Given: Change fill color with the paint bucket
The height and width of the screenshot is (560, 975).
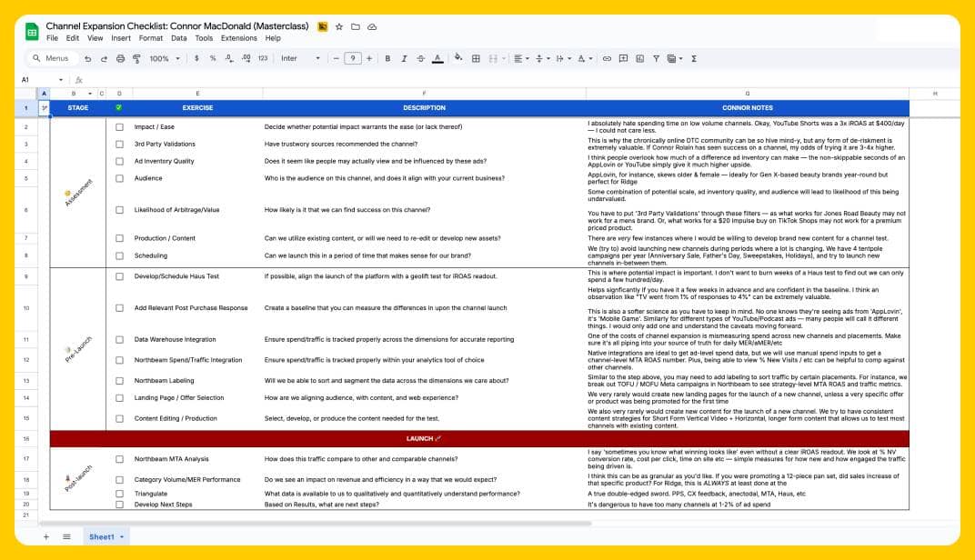Looking at the screenshot, I should (x=457, y=57).
